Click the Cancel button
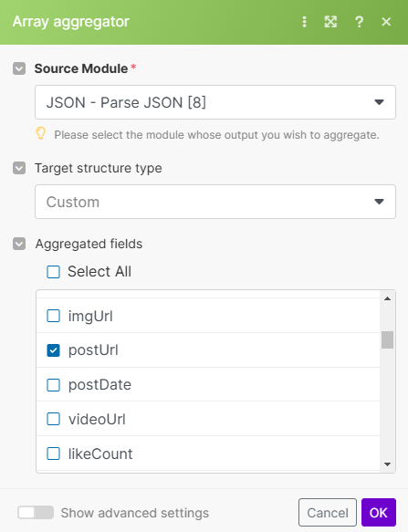This screenshot has height=532, width=408. [328, 512]
